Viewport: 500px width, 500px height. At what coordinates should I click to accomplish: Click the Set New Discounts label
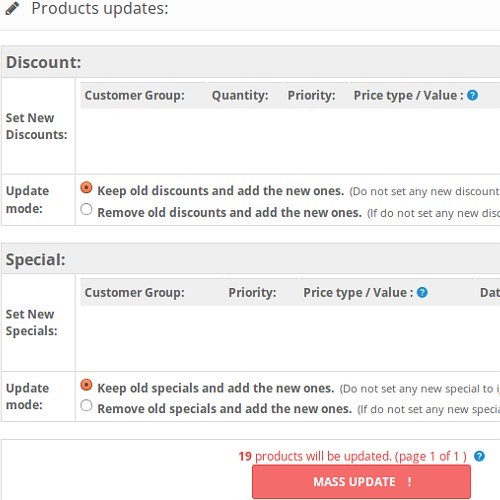36,126
